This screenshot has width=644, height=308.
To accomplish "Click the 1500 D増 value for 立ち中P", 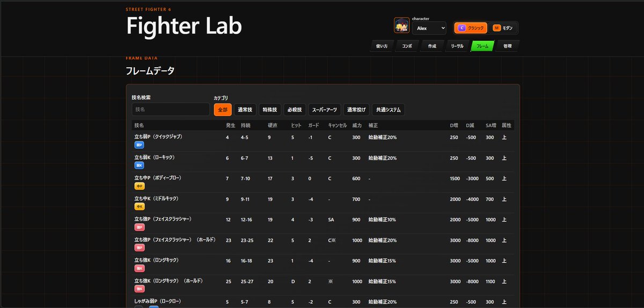I will pyautogui.click(x=455, y=178).
